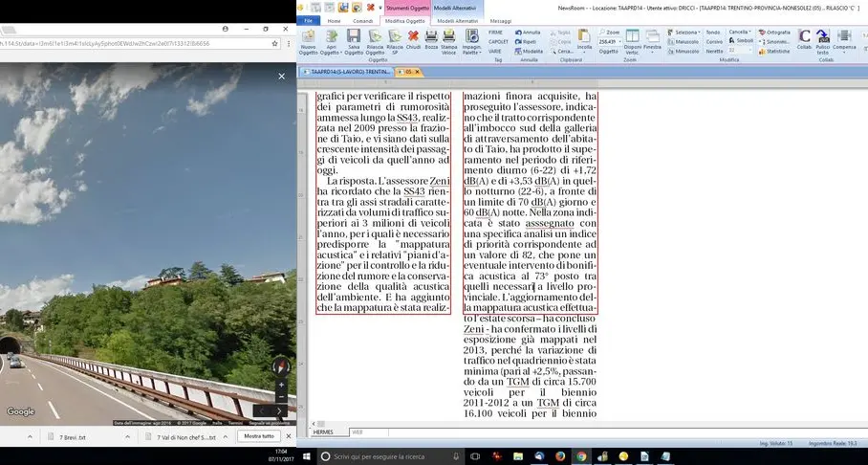Screen dimensions: 868x465
Task: Toggle Neretto bold style
Action: pos(714,51)
